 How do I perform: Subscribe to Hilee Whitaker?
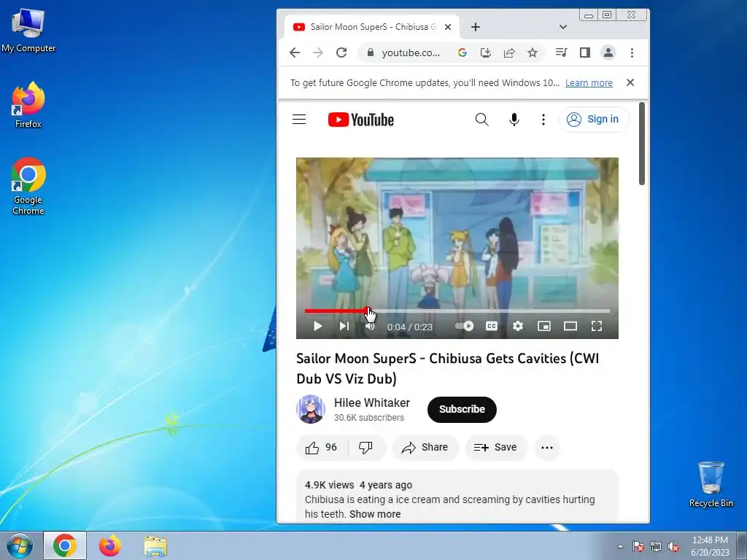(x=462, y=410)
